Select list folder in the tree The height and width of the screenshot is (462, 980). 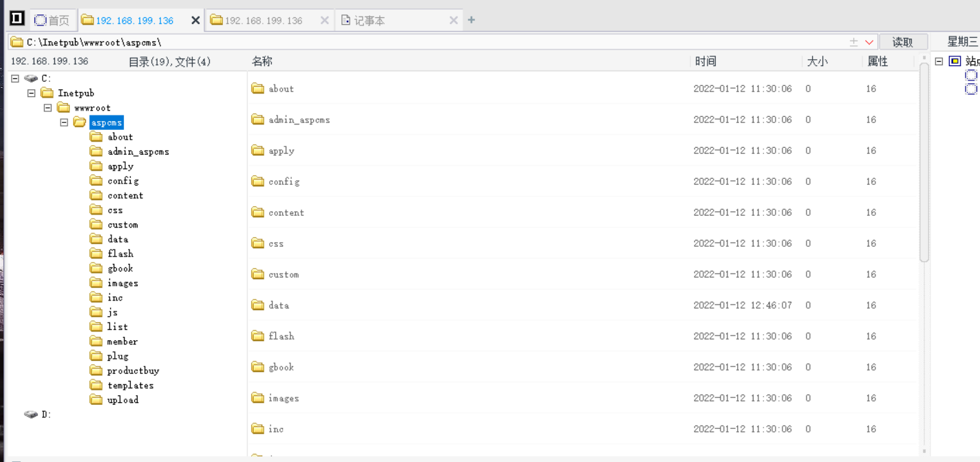pos(109,327)
